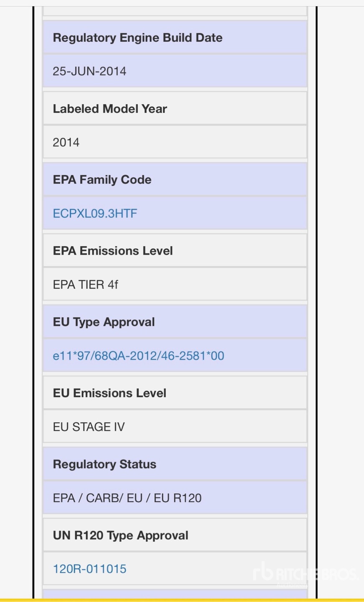Image resolution: width=364 pixels, height=602 pixels.
Task: Click the EPA Family Code header
Action: (x=102, y=180)
